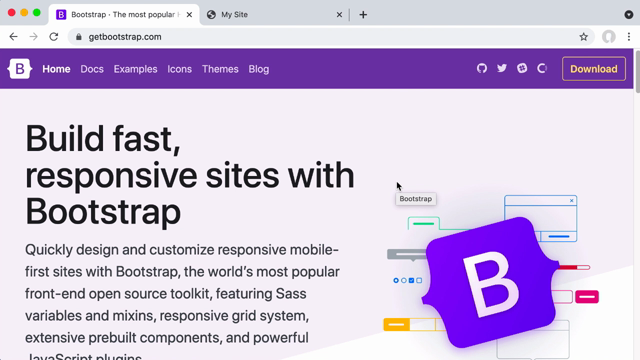Screen dimensions: 640x360
Task: View site info via the lock icon
Action: coord(79,37)
